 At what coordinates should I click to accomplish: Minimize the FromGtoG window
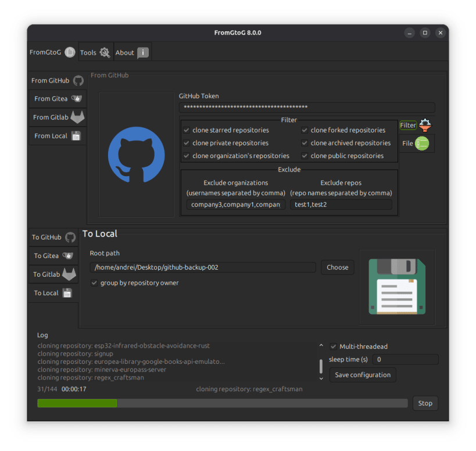pos(409,33)
